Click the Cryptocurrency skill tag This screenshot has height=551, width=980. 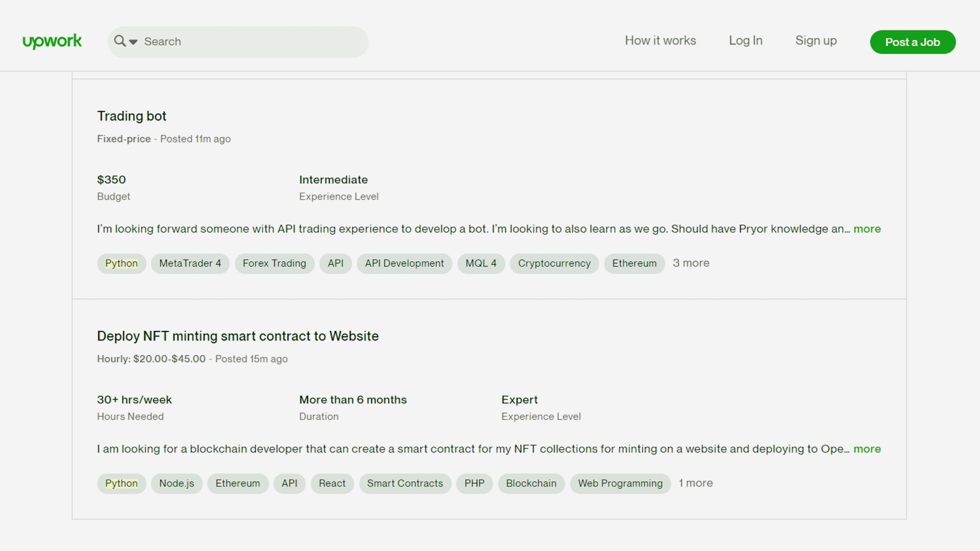(554, 263)
